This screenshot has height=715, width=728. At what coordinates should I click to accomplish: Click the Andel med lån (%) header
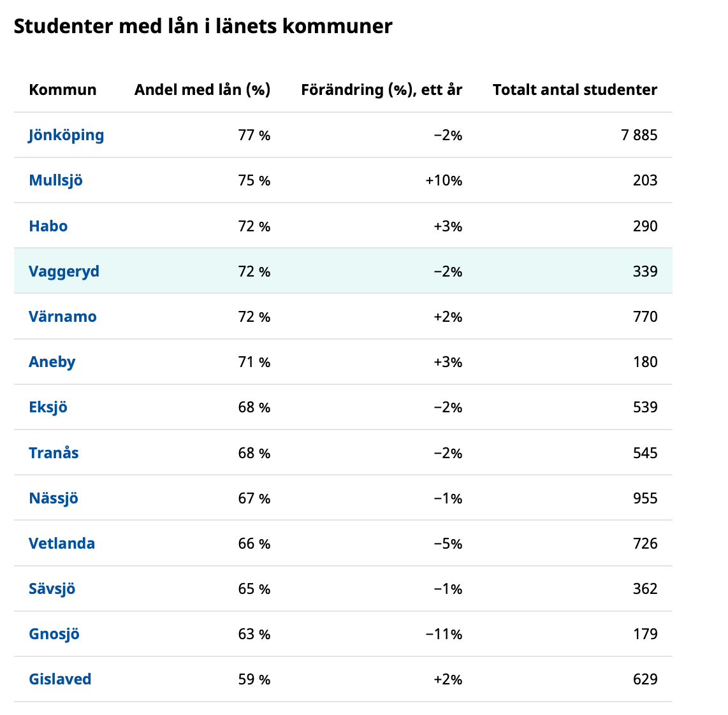click(x=203, y=90)
